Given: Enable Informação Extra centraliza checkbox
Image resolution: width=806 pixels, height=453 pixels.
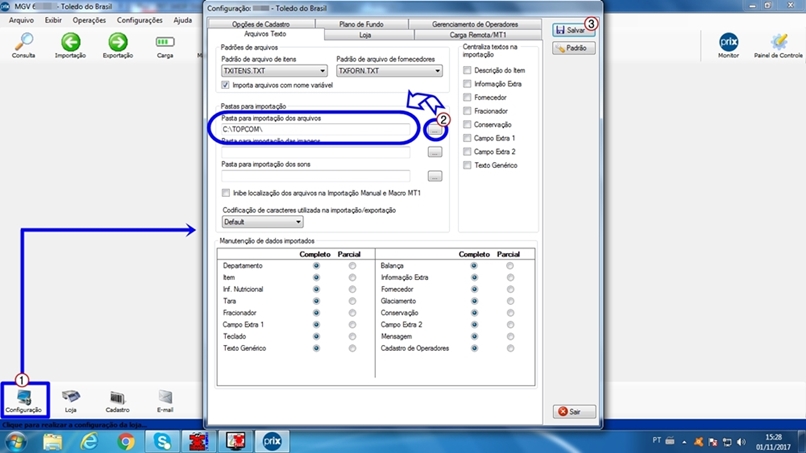Looking at the screenshot, I should coord(467,83).
